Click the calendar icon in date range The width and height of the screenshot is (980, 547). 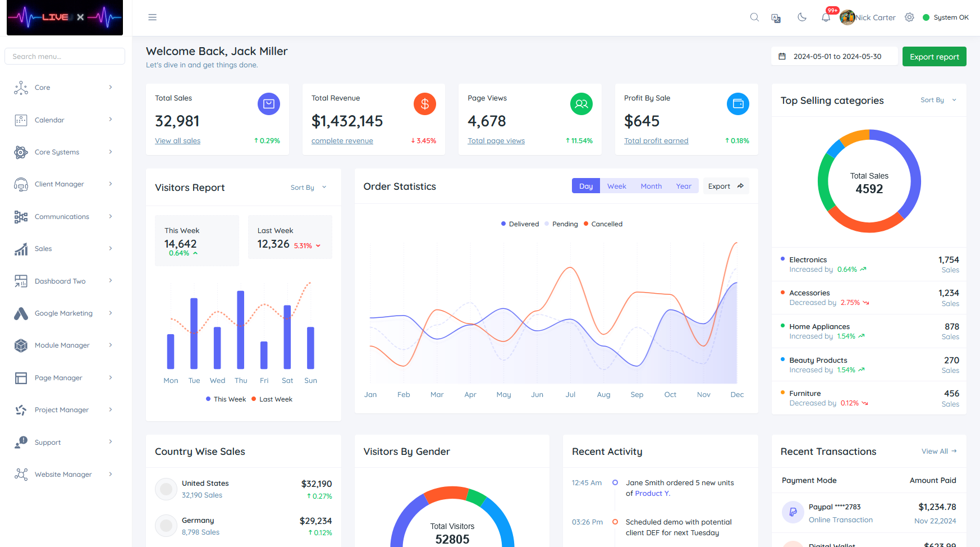click(782, 57)
